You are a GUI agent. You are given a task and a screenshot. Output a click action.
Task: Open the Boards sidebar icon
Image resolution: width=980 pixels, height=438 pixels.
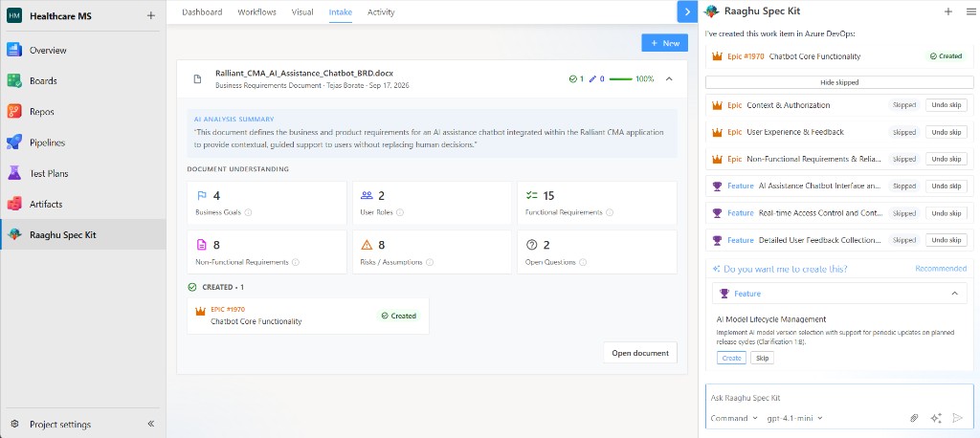point(14,80)
